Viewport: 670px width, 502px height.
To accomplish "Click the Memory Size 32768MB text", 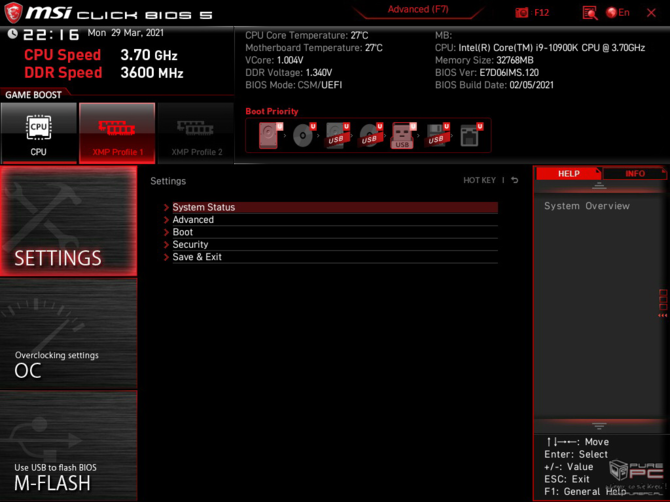I will [x=484, y=60].
